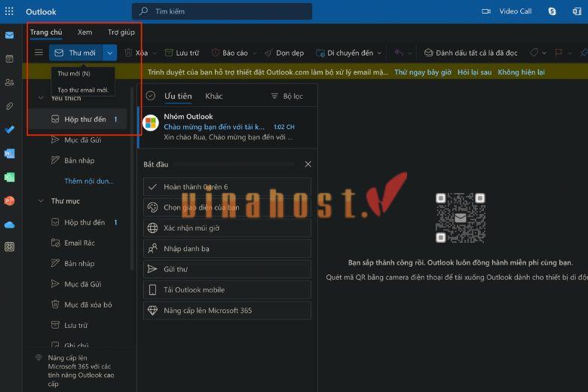Image resolution: width=588 pixels, height=392 pixels.
Task: Switch to Khác inbox tab
Action: pyautogui.click(x=214, y=96)
